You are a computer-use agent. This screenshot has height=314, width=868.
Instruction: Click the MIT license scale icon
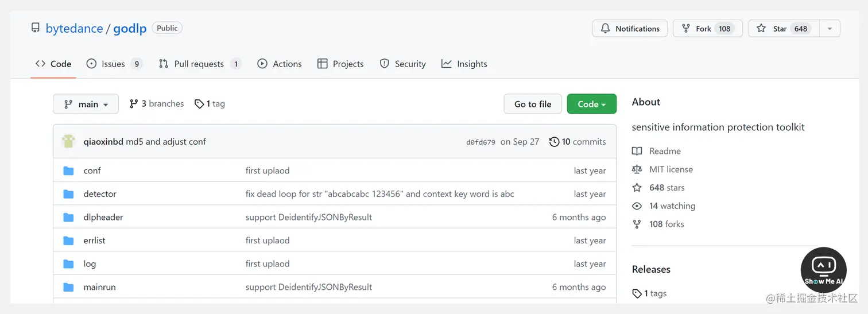pos(637,169)
